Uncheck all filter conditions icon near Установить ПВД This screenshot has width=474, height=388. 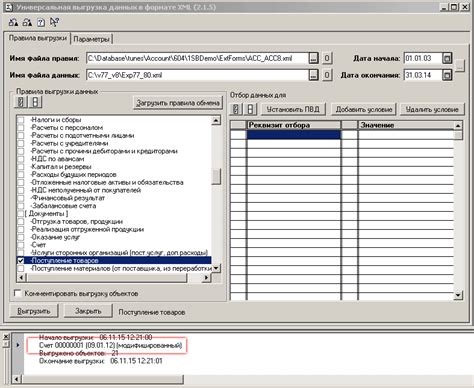[x=250, y=109]
